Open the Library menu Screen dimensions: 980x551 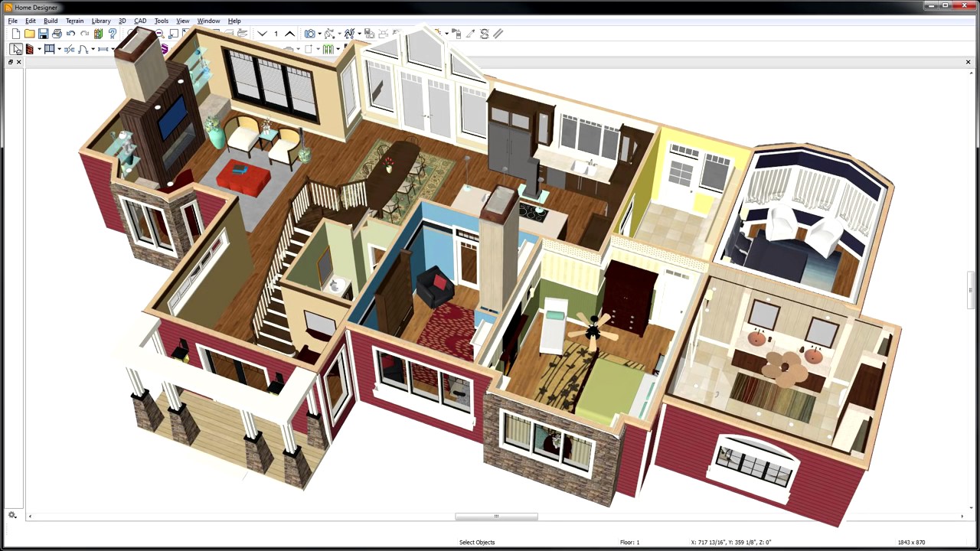pyautogui.click(x=101, y=21)
